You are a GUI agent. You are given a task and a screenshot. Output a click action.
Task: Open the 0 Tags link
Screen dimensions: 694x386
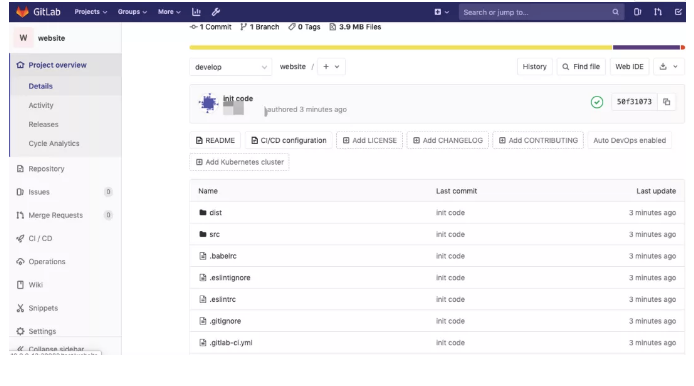pyautogui.click(x=304, y=27)
